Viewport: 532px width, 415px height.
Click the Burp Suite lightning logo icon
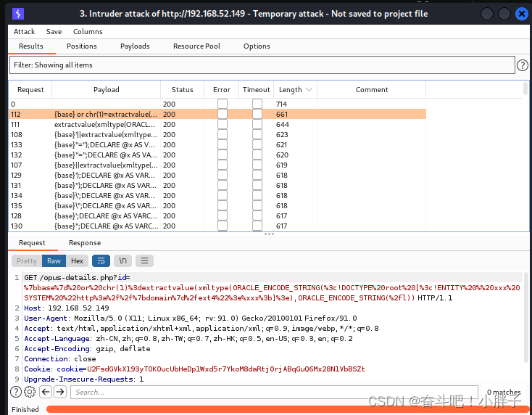click(x=18, y=14)
